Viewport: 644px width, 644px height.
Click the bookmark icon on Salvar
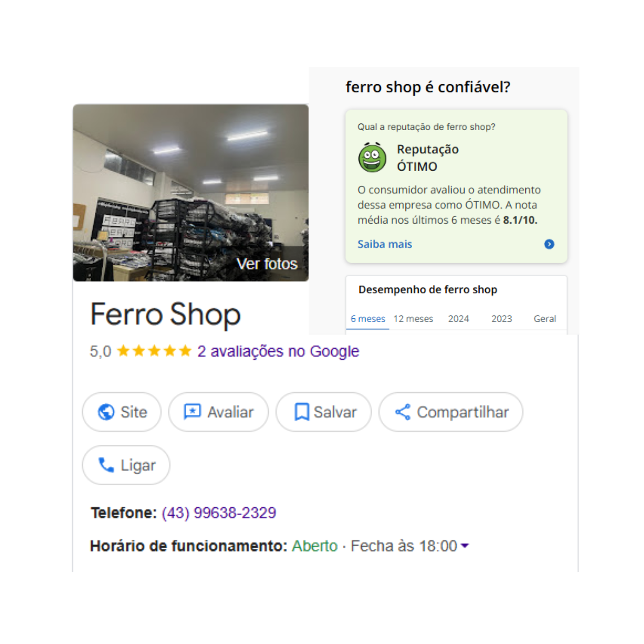tap(302, 412)
